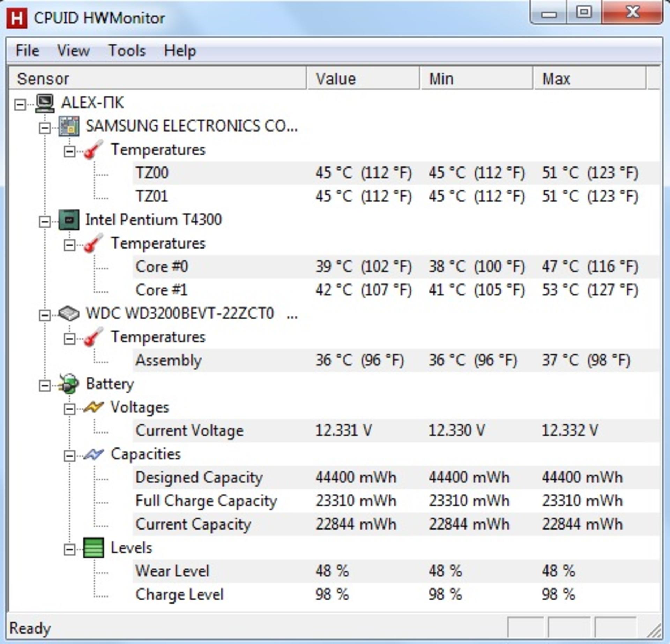
Task: Click the Sensor column header
Action: click(x=158, y=79)
